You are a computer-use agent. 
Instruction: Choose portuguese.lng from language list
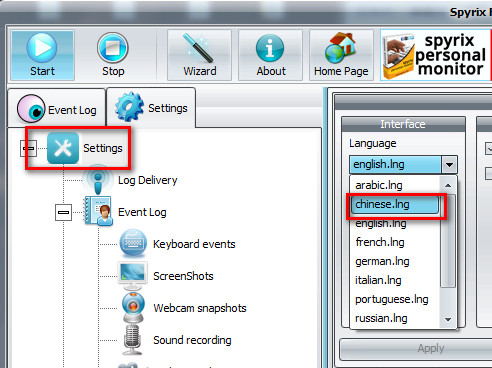tap(395, 299)
